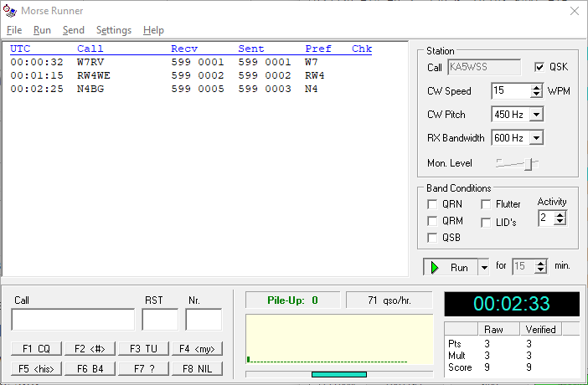Click the Verified score column header
The height and width of the screenshot is (385, 588).
[540, 329]
